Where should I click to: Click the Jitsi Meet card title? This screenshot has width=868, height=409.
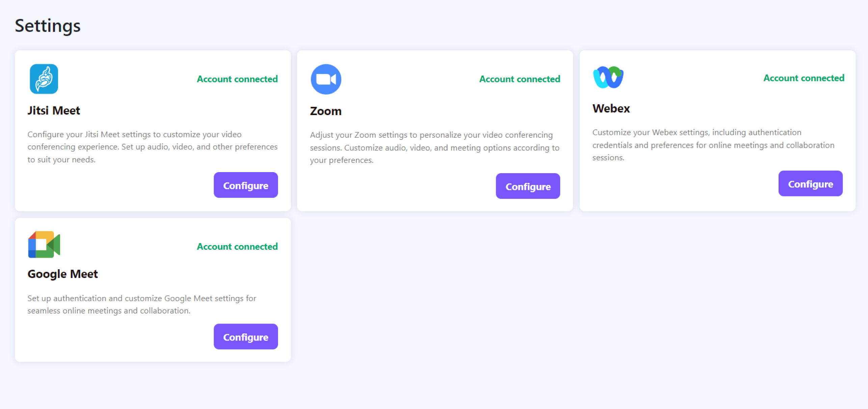click(x=54, y=110)
